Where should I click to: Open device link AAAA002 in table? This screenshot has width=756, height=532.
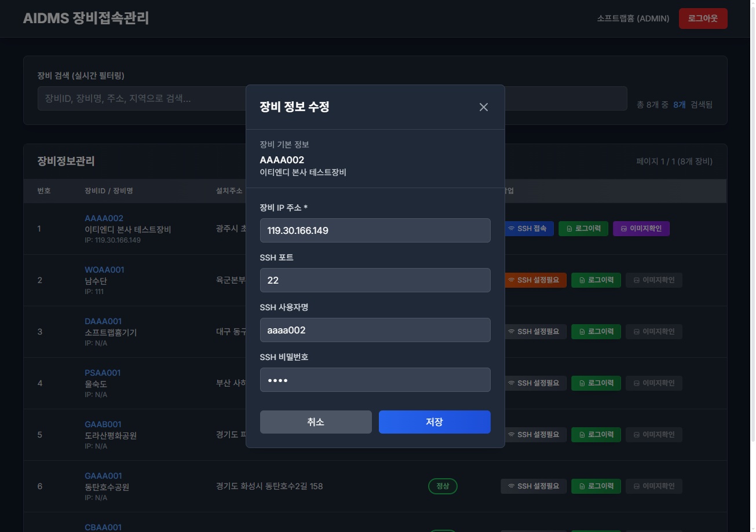[x=104, y=218]
